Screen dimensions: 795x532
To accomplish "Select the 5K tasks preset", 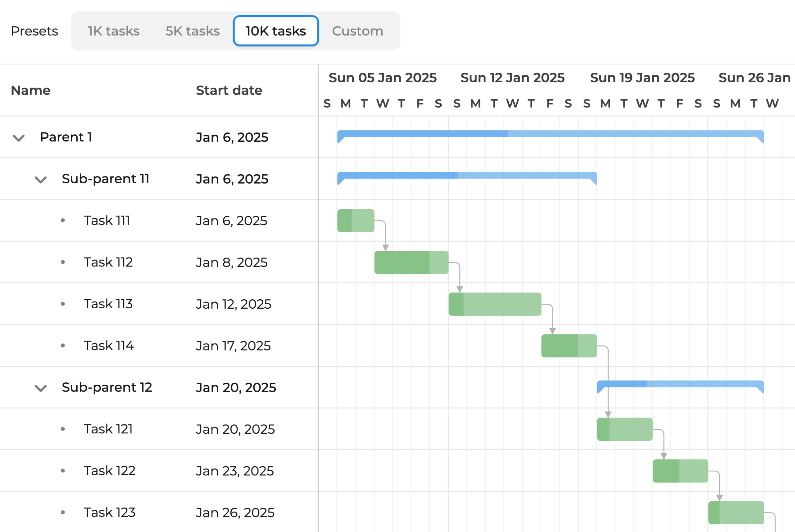I will pyautogui.click(x=193, y=31).
